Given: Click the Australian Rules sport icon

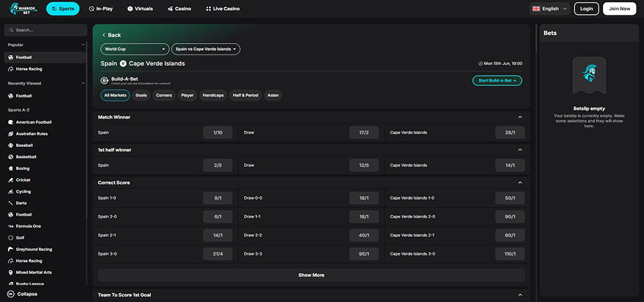Looking at the screenshot, I should coord(11,134).
